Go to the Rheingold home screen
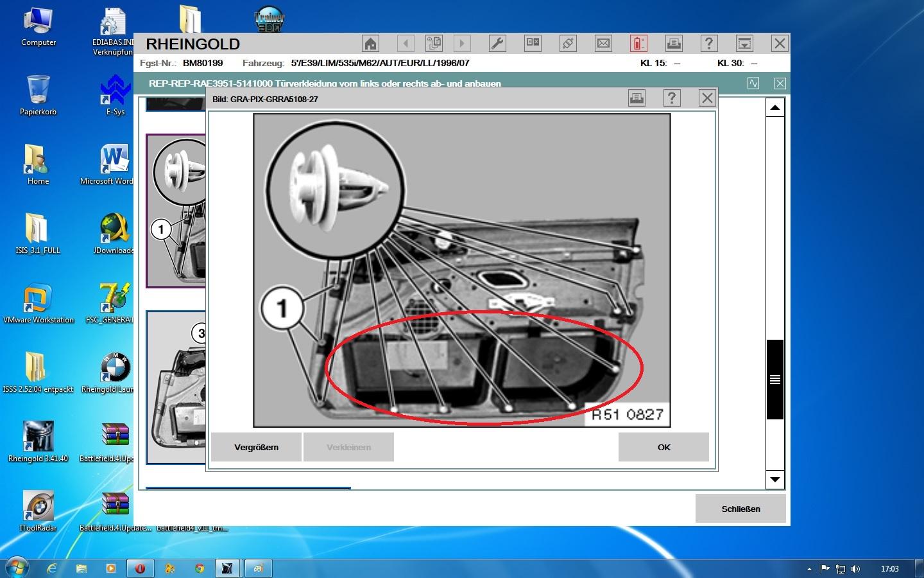Image resolution: width=924 pixels, height=578 pixels. point(370,44)
